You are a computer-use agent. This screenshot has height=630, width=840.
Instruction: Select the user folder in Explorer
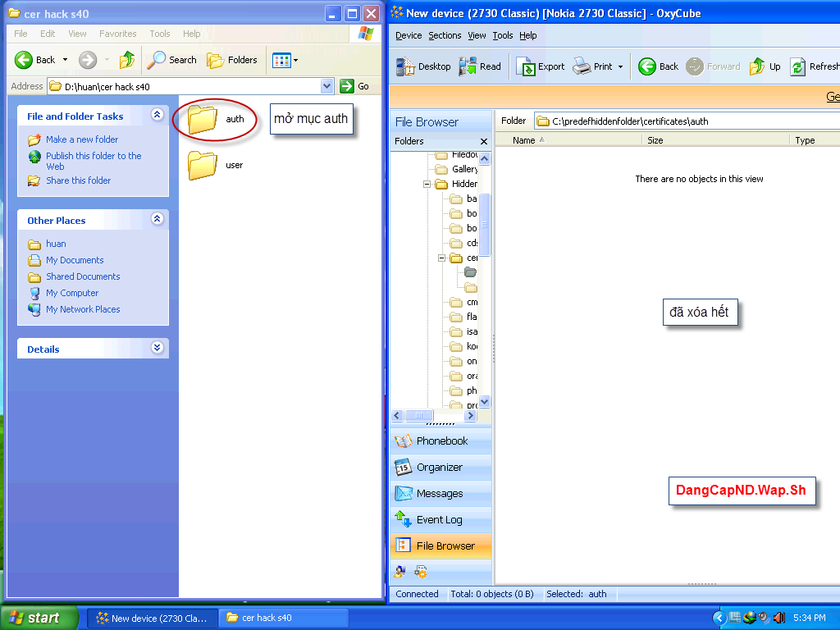[x=216, y=165]
